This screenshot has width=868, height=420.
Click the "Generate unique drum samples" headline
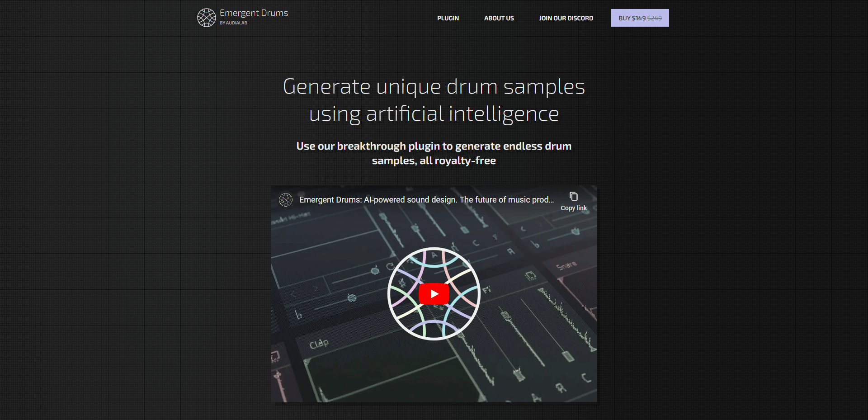434,100
